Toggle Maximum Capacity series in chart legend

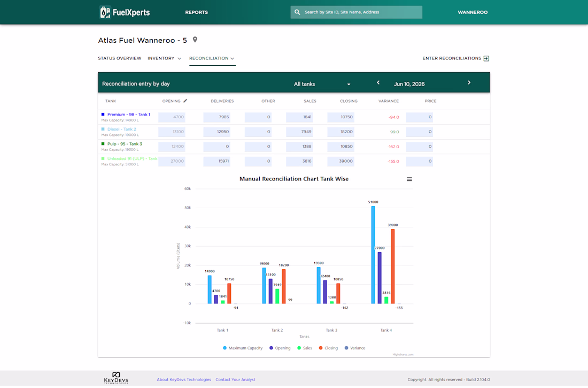click(x=243, y=348)
